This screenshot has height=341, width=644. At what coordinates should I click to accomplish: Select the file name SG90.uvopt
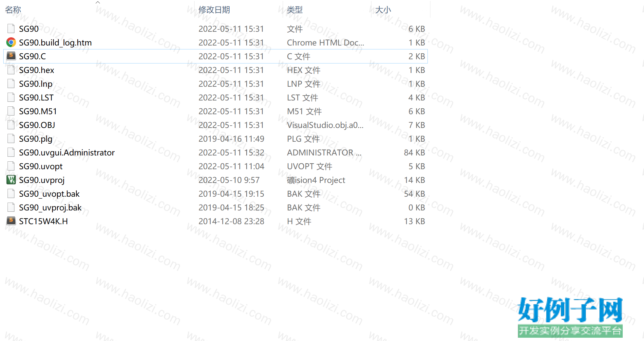tap(41, 166)
